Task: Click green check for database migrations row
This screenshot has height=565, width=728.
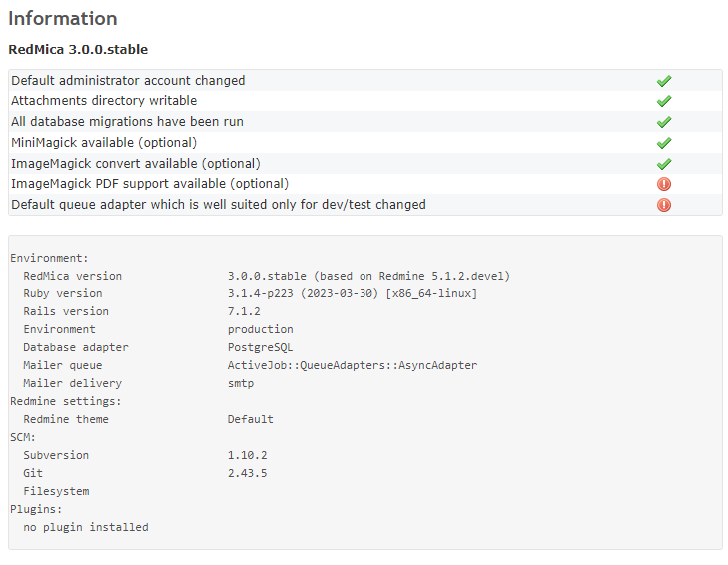Action: click(664, 122)
